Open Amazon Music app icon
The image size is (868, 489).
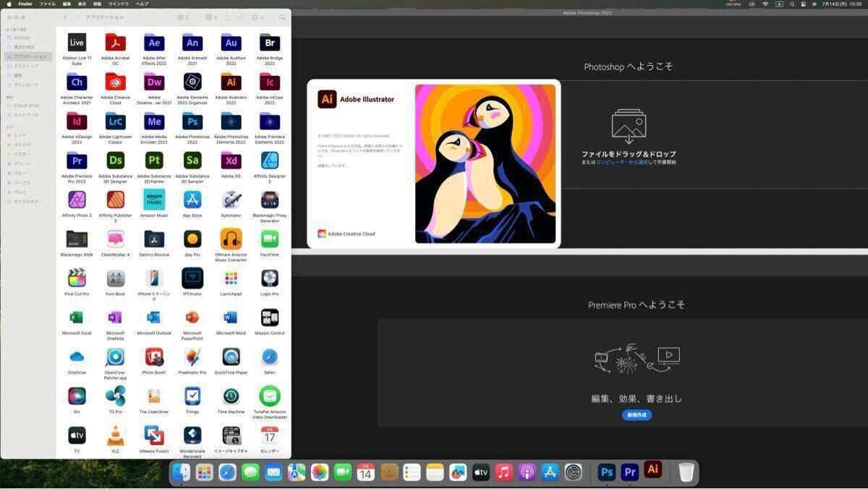pos(154,199)
